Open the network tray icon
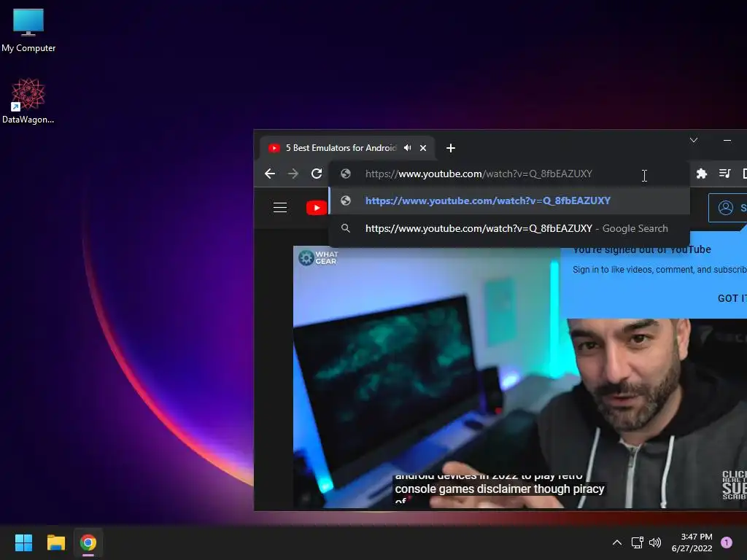747x560 pixels. 637,542
